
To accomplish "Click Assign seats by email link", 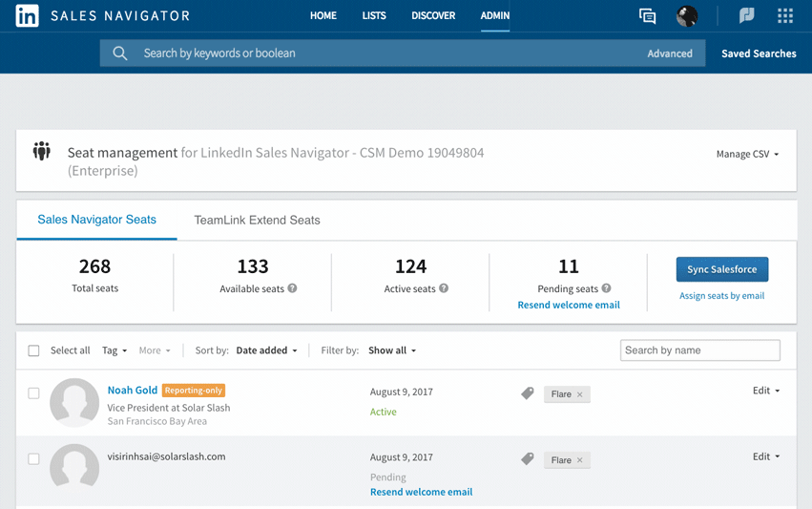I will click(722, 296).
